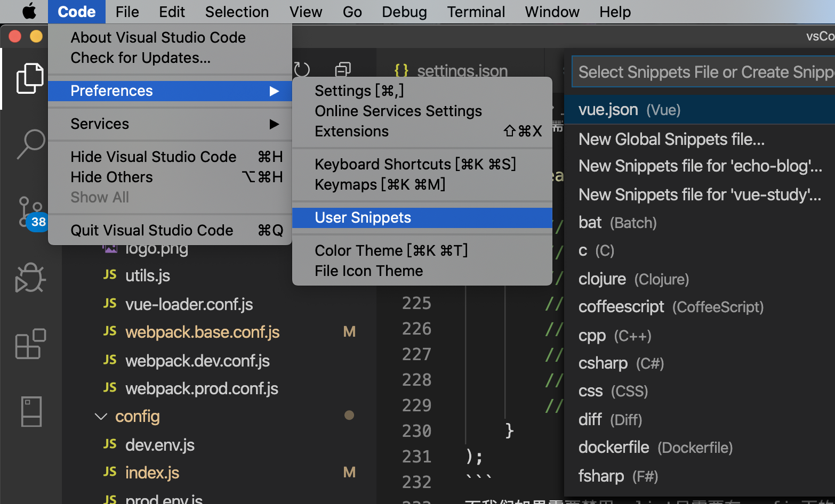This screenshot has height=504, width=835.
Task: Choose New Snippets file for 'vue-study'
Action: pyautogui.click(x=700, y=194)
